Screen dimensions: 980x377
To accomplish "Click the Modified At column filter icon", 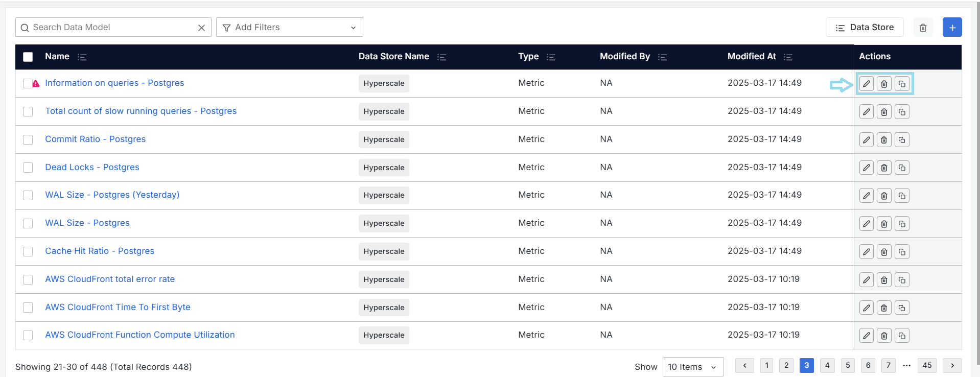I will coord(788,57).
